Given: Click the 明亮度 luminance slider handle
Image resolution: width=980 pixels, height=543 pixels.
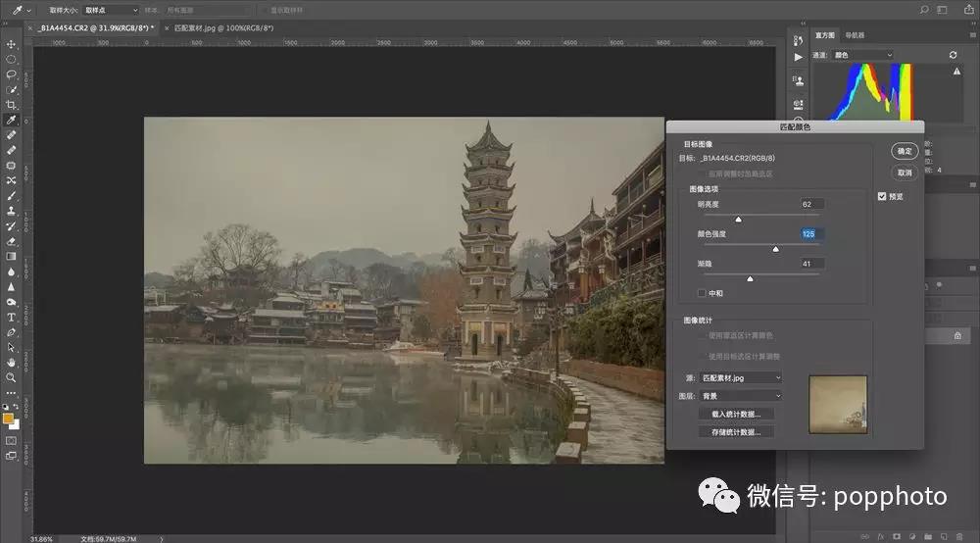Looking at the screenshot, I should (738, 220).
